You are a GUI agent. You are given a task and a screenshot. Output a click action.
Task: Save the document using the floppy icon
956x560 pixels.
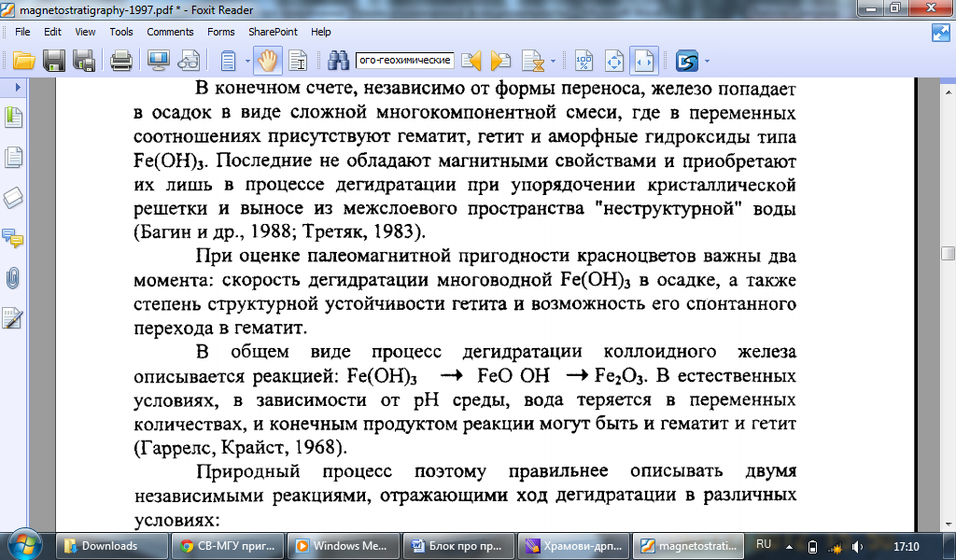[53, 61]
